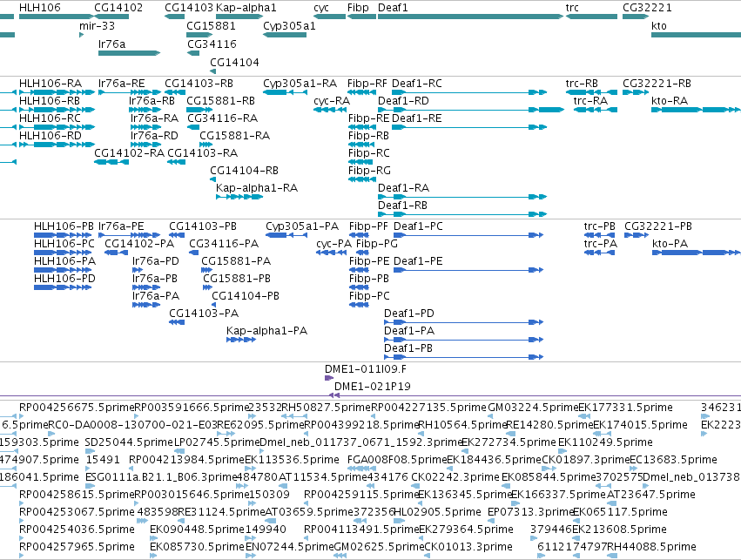Open transcript Cyp305a1-RA label

click(x=300, y=84)
